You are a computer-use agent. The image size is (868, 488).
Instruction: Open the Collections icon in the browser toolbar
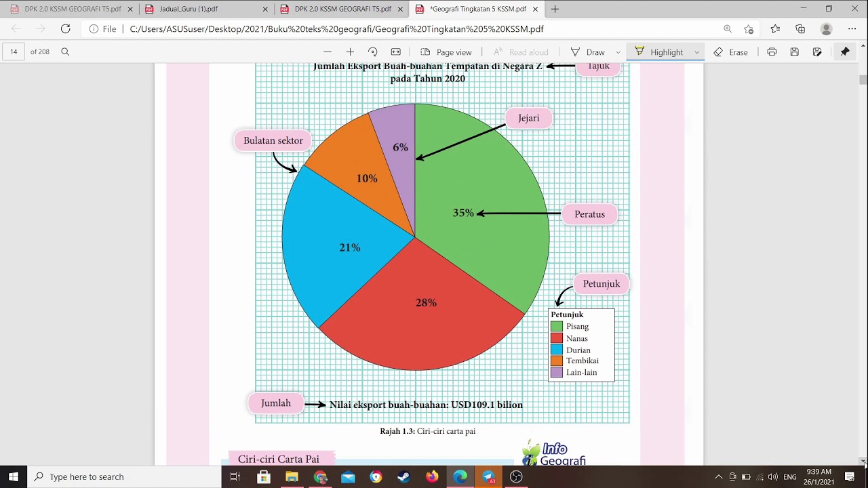click(x=800, y=29)
